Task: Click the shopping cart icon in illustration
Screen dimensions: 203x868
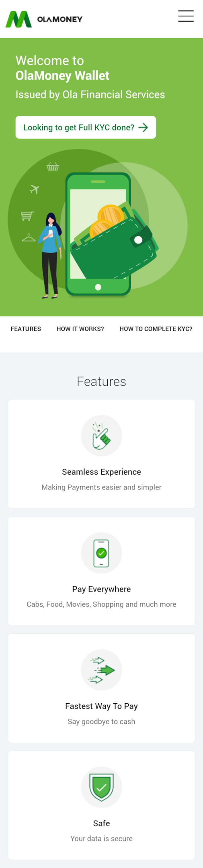Action: pos(27,216)
